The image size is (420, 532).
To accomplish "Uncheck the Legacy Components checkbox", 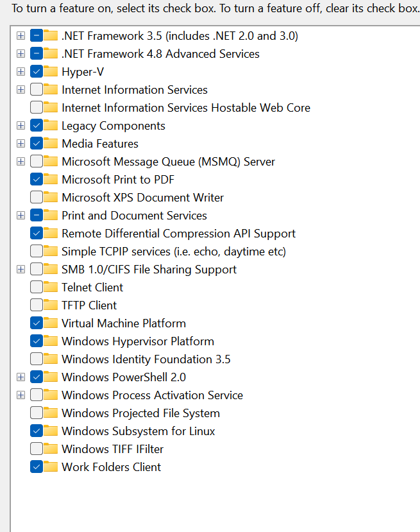I will coord(37,126).
